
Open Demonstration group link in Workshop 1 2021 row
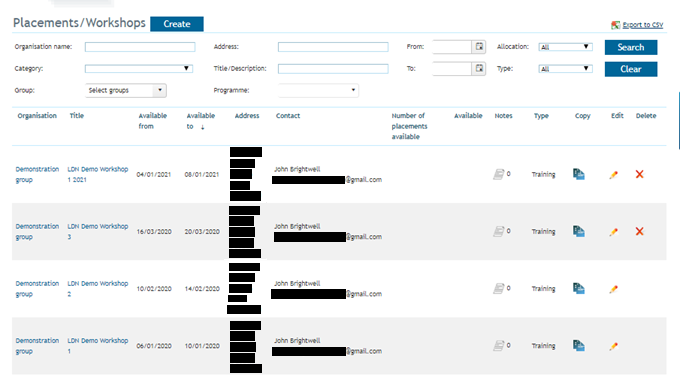tap(37, 174)
